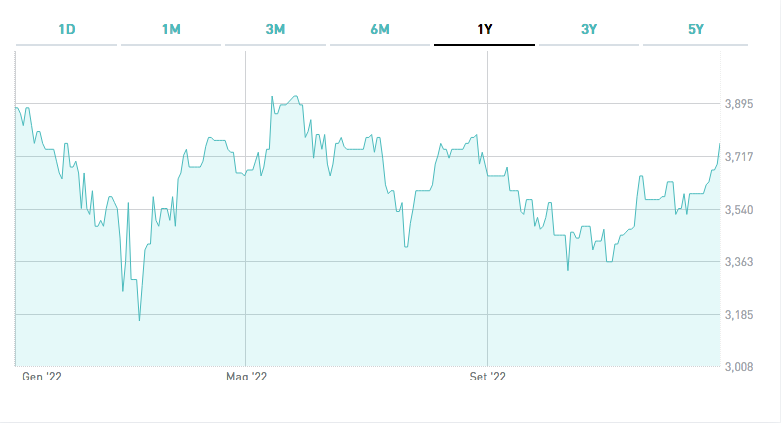Click the active 1Y tab
This screenshot has height=423, width=781.
pyautogui.click(x=484, y=29)
